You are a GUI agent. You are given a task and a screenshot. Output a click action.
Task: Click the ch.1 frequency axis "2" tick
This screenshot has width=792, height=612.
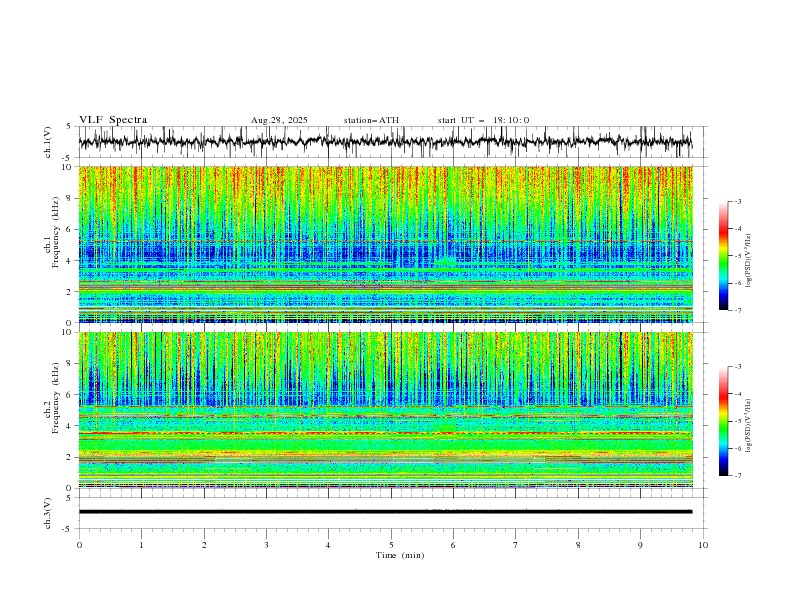click(69, 291)
